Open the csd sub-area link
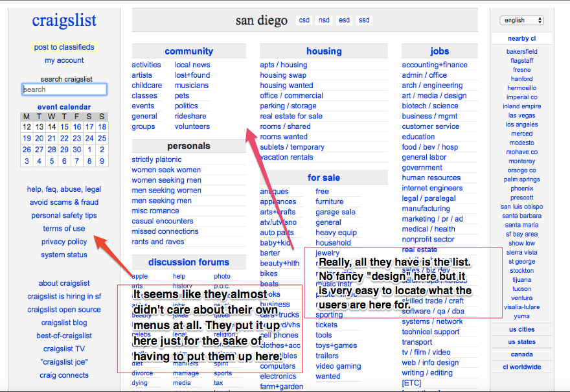Image resolution: width=570 pixels, height=392 pixels. coord(304,20)
